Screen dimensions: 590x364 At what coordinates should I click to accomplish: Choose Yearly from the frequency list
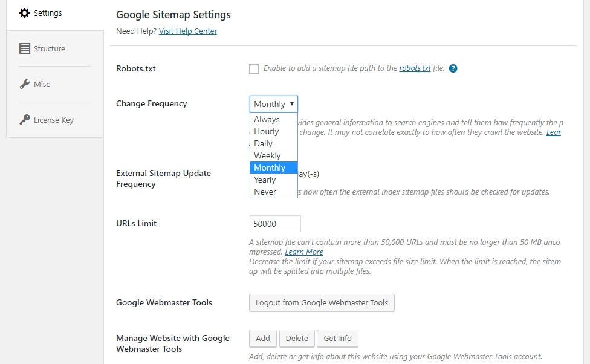coord(274,180)
